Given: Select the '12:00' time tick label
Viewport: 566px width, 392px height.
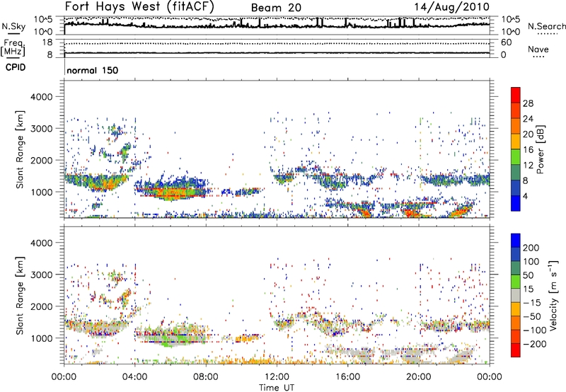Looking at the screenshot, I should click(x=277, y=377).
